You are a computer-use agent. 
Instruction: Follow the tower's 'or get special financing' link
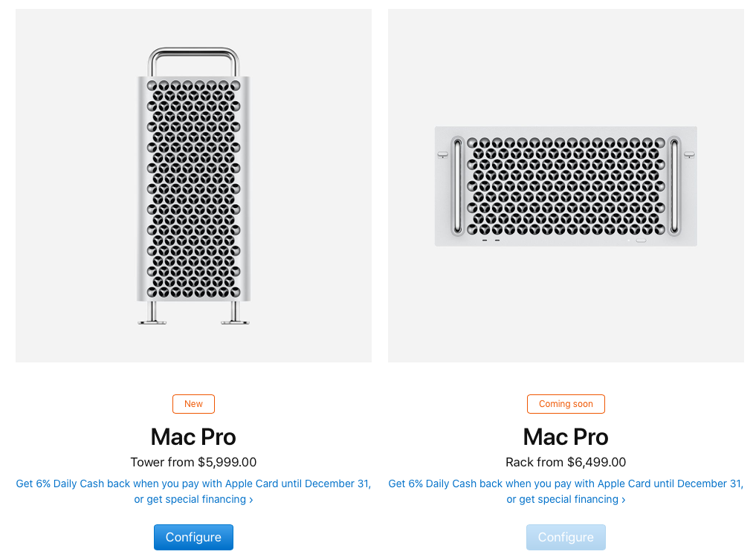(193, 499)
